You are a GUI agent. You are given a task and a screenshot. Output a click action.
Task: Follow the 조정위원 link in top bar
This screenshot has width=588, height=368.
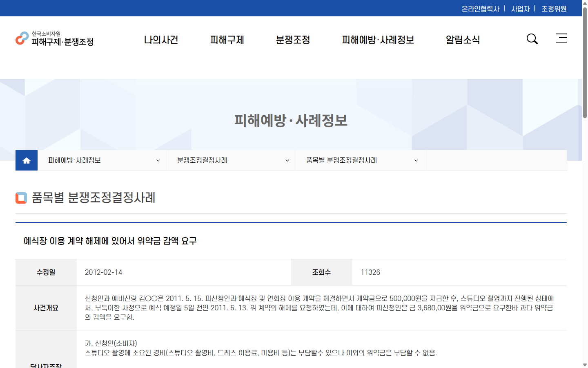(554, 9)
